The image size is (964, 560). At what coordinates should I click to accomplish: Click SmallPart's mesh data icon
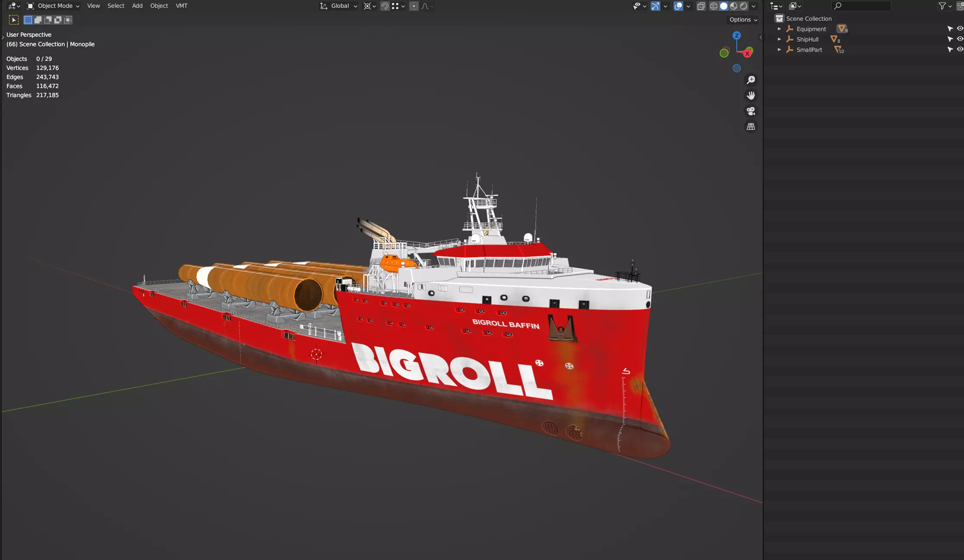pos(838,50)
